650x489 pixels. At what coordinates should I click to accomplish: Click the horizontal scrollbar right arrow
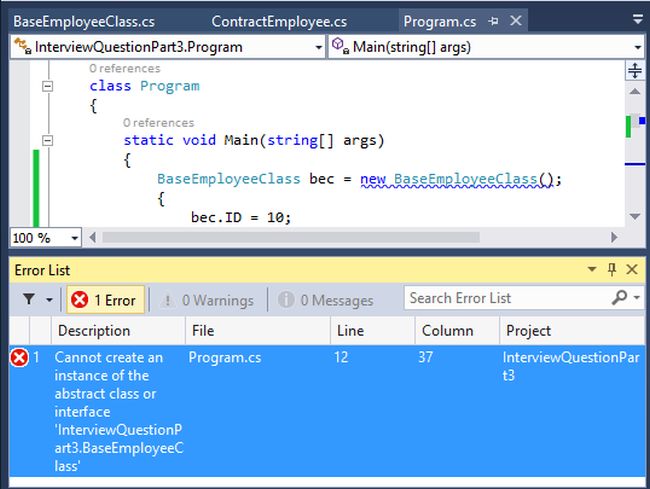[614, 237]
